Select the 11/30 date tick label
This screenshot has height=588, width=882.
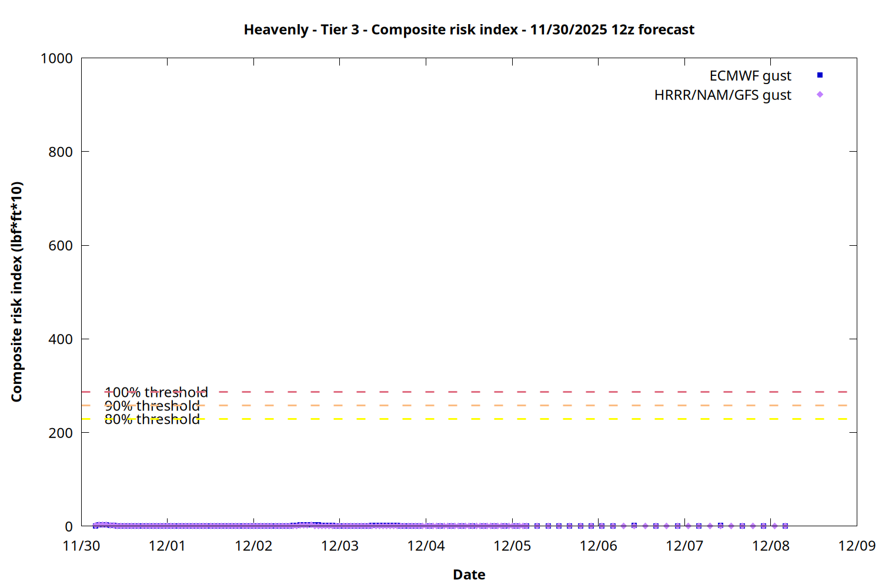(81, 546)
